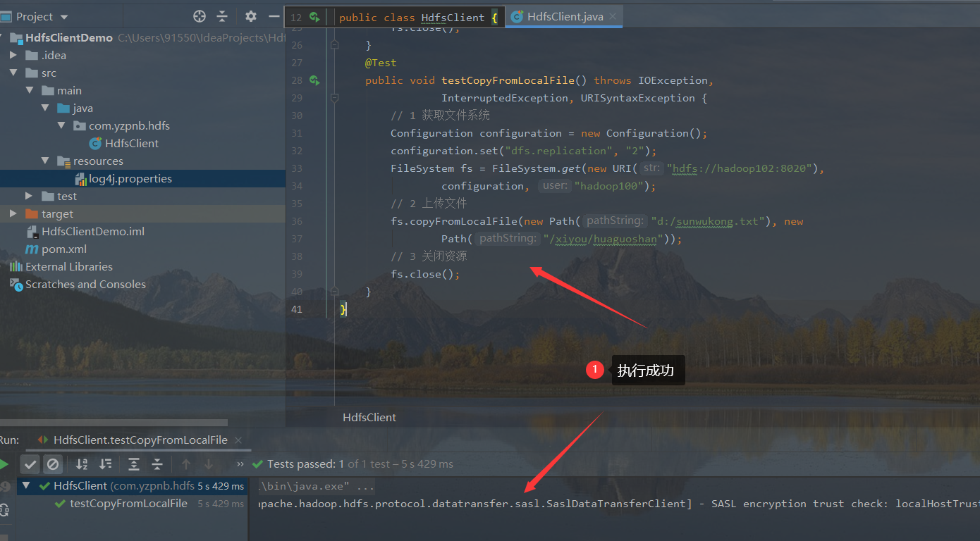Close the HdfsClient.testCopyFromLocalFile run tab
The width and height of the screenshot is (980, 541).
tap(238, 440)
